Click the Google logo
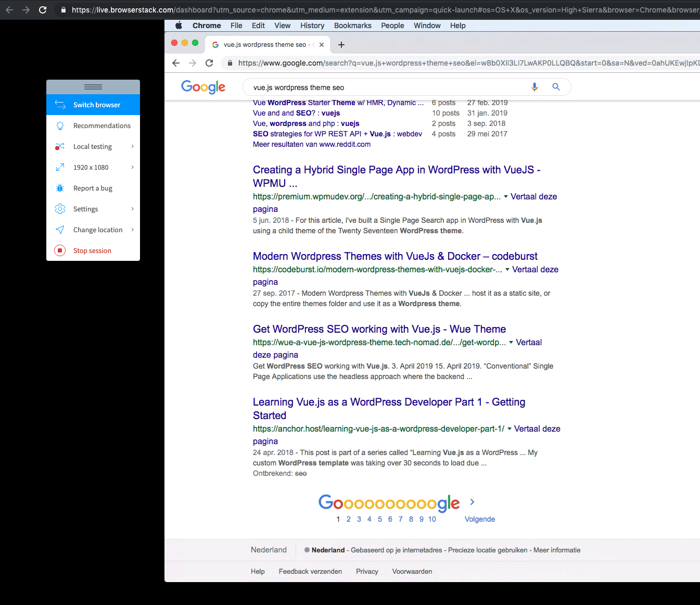 pos(203,87)
